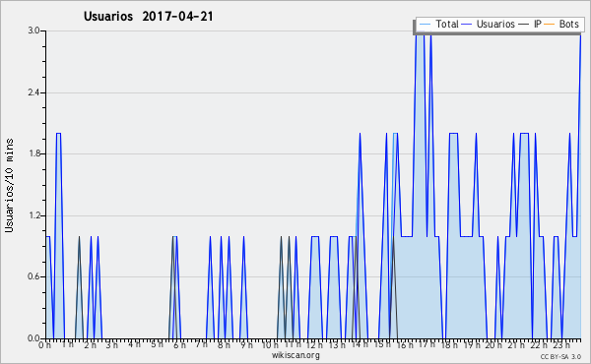The width and height of the screenshot is (591, 364).
Task: Click the 'Usuarios' legend entry
Action: click(x=495, y=24)
